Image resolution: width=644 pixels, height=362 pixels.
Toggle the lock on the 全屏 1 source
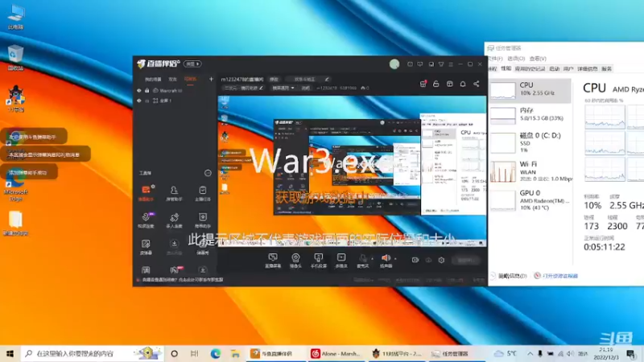(x=147, y=101)
